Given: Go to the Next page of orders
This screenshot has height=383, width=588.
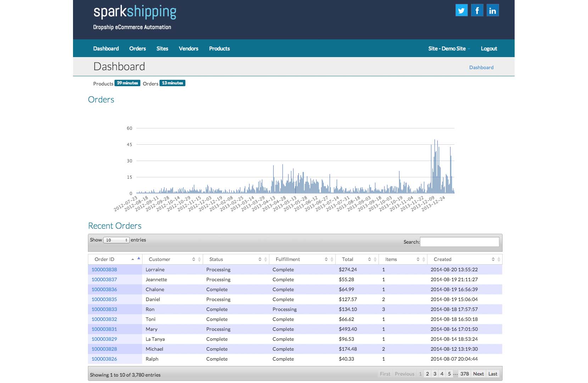Looking at the screenshot, I should click(x=478, y=374).
